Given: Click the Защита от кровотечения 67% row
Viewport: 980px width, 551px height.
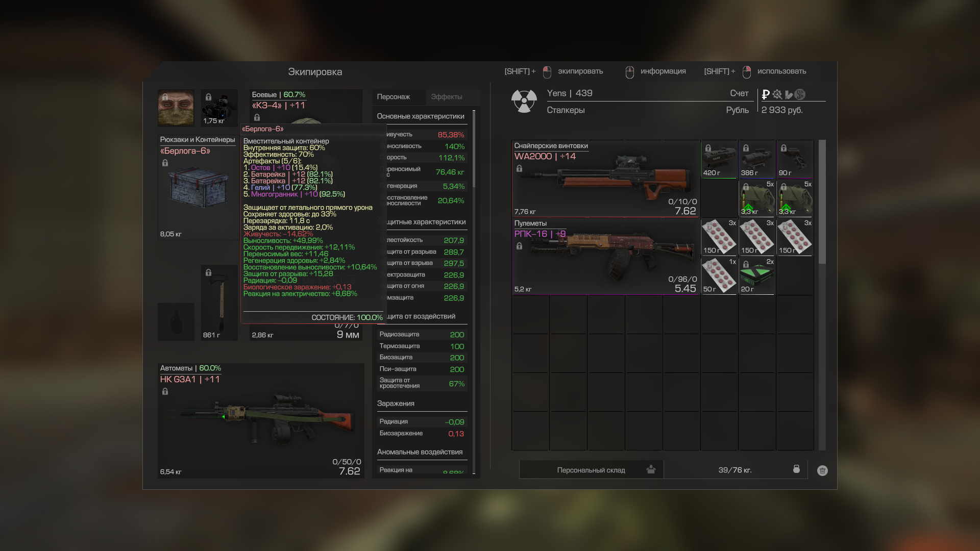Looking at the screenshot, I should coord(422,383).
